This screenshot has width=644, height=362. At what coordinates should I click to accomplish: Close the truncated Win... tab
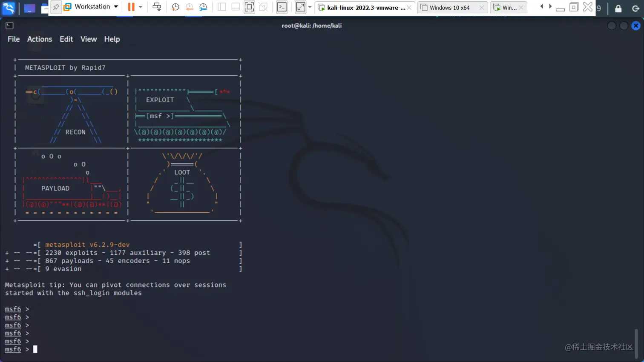[x=521, y=8]
